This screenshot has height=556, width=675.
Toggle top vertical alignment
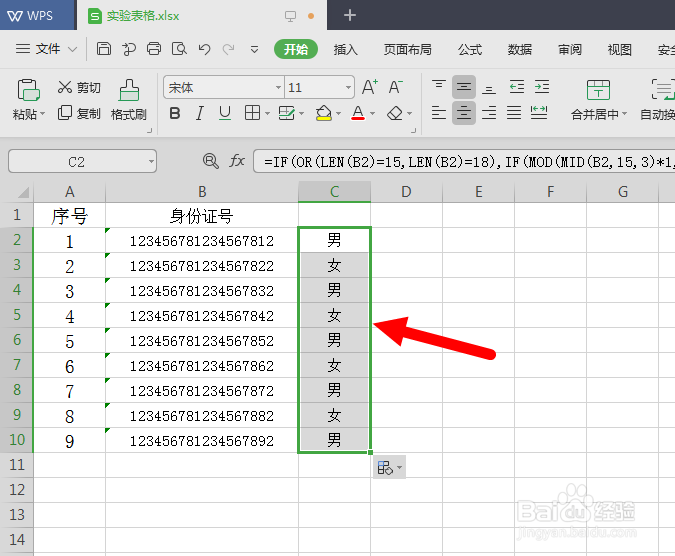[439, 87]
